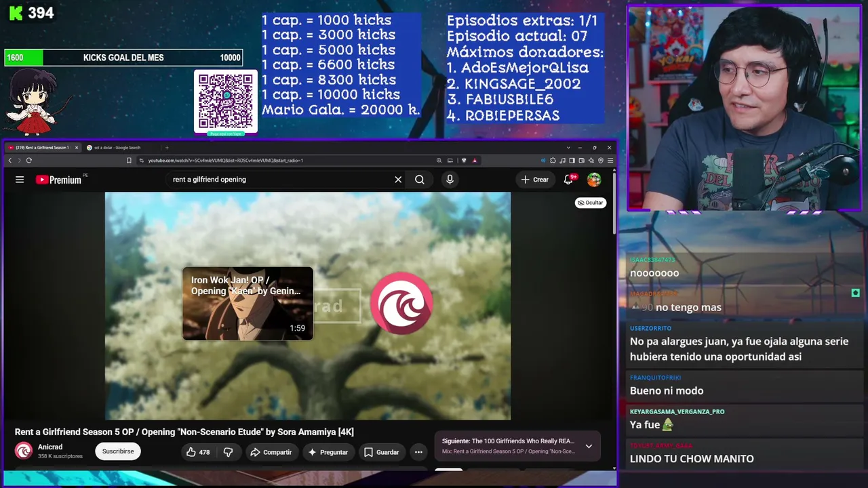Image resolution: width=868 pixels, height=488 pixels.
Task: Open the browser tab search dropdown
Action: tap(568, 148)
